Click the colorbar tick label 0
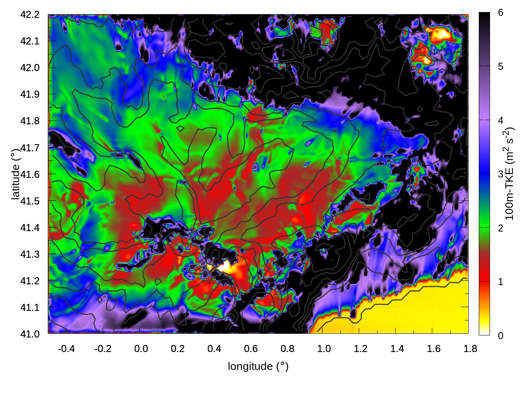The width and height of the screenshot is (532, 399). (500, 335)
